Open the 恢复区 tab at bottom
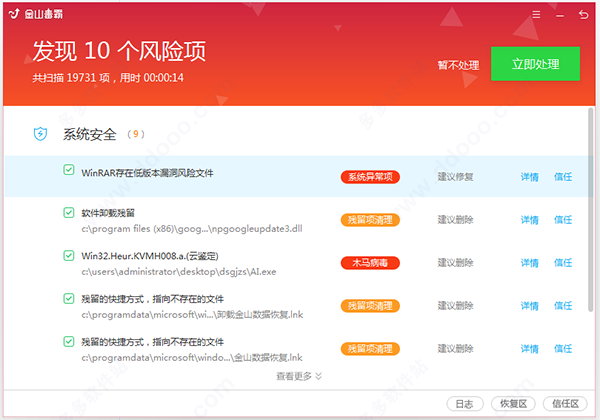 (x=513, y=404)
